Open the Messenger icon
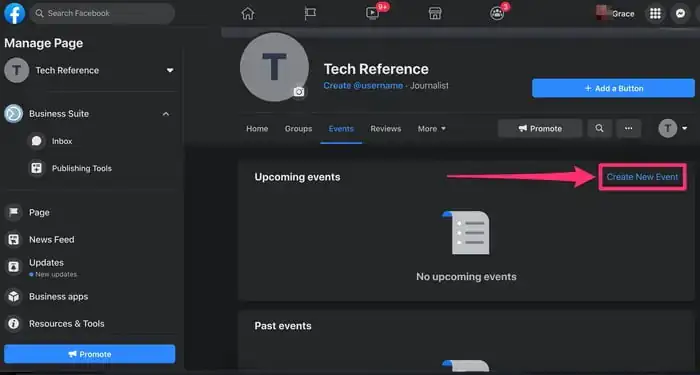Image resolution: width=700 pixels, height=375 pixels. point(680,13)
